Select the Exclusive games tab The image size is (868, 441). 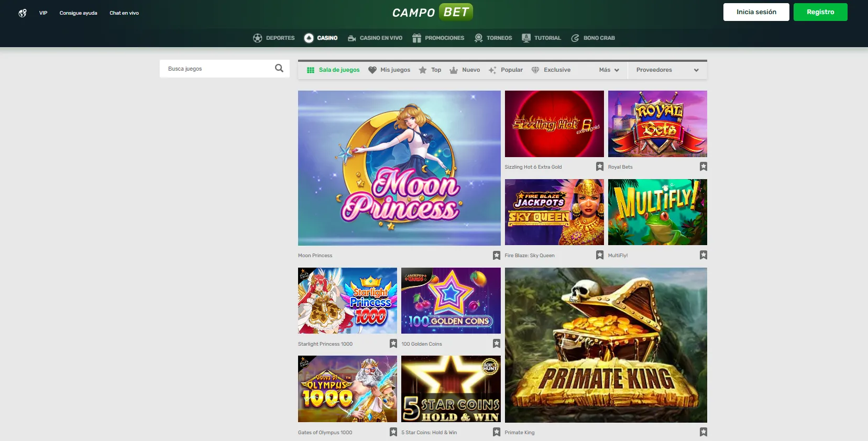(x=551, y=70)
